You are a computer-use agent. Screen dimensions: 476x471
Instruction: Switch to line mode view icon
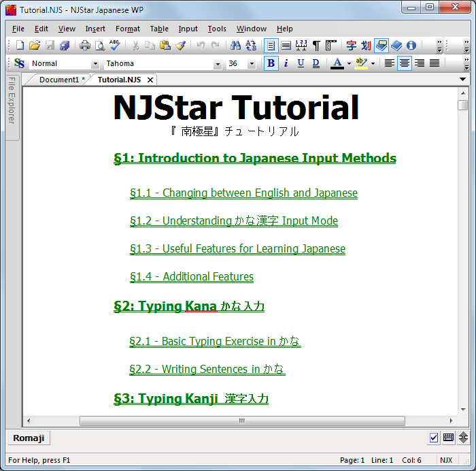point(286,46)
